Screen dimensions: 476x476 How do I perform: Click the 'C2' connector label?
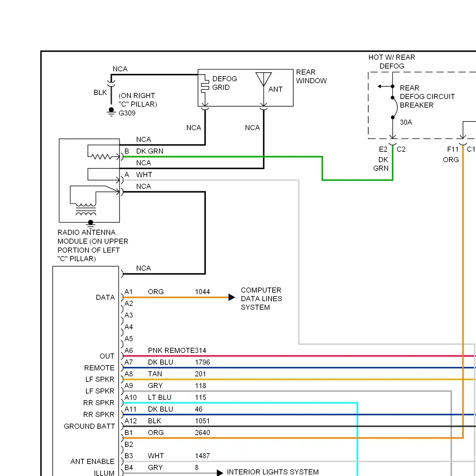[x=401, y=149]
